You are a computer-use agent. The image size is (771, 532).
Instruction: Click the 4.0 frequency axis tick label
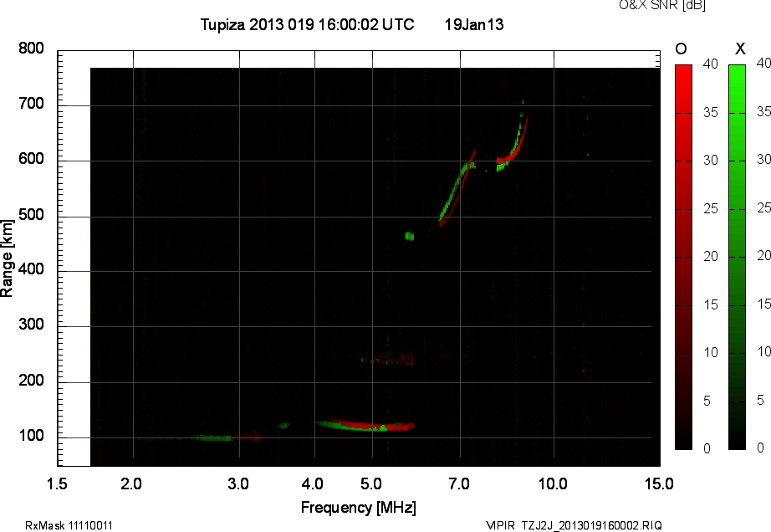pos(312,484)
